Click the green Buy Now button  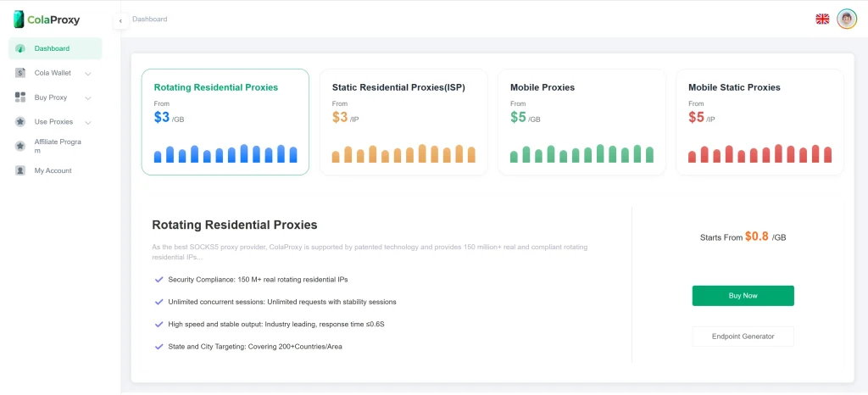(743, 296)
